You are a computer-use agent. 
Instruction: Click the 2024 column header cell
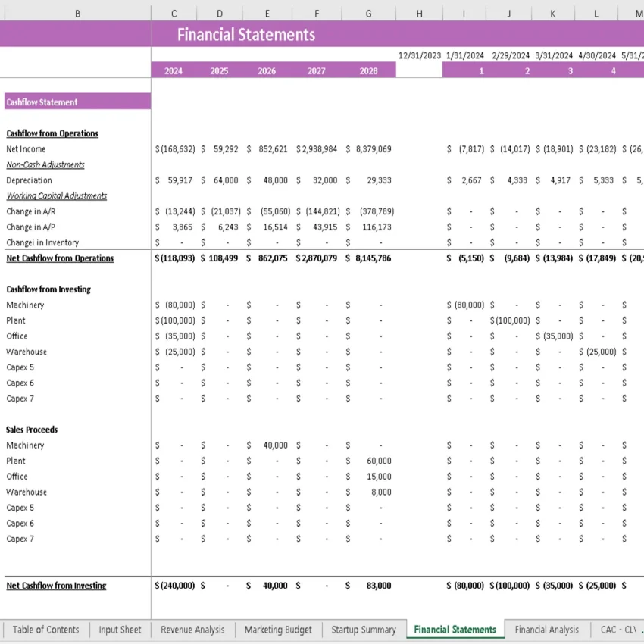pos(173,70)
